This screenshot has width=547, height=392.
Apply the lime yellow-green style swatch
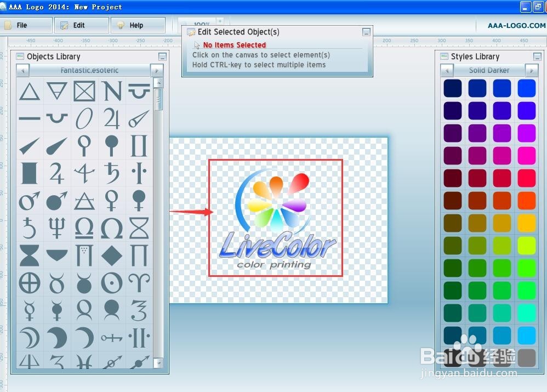(x=526, y=246)
